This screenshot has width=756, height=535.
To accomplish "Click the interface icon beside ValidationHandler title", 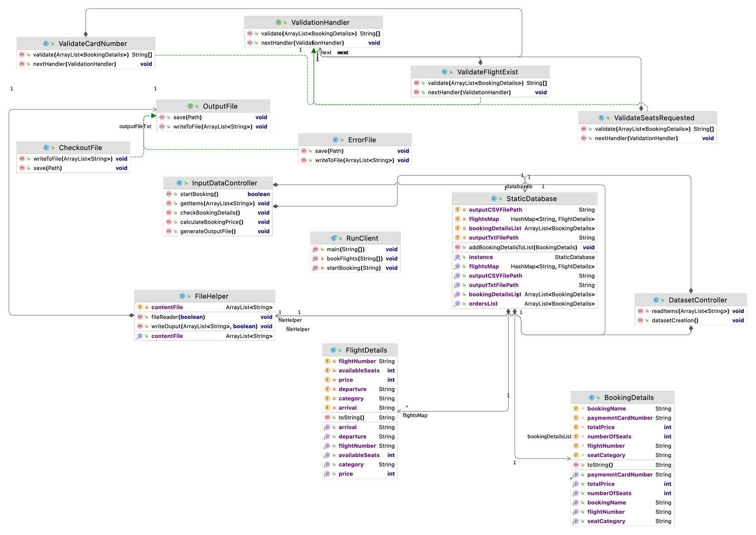I will [x=278, y=22].
